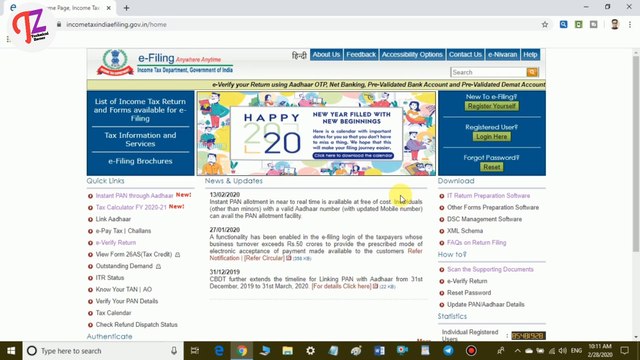Open DSC Management Software link

coord(484,219)
